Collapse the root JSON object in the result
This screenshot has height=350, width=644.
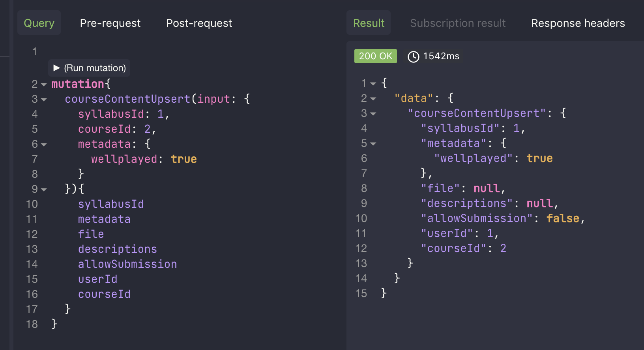[373, 83]
